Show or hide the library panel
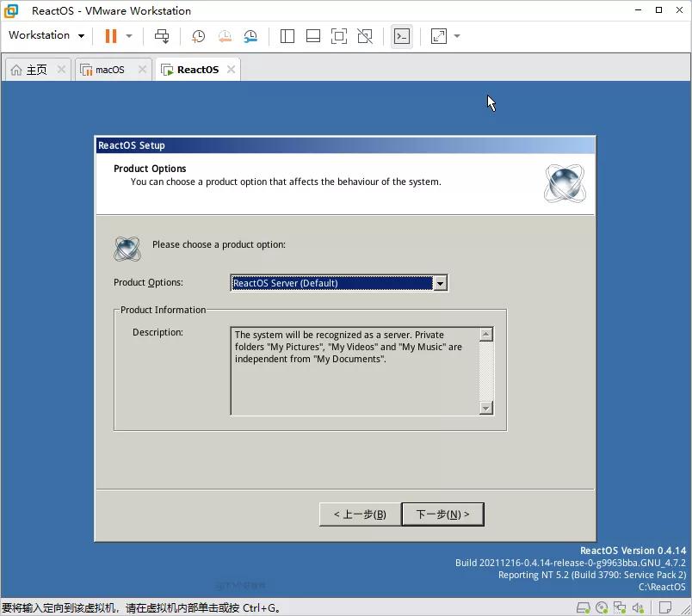Viewport: 692px width, 616px height. (x=287, y=36)
